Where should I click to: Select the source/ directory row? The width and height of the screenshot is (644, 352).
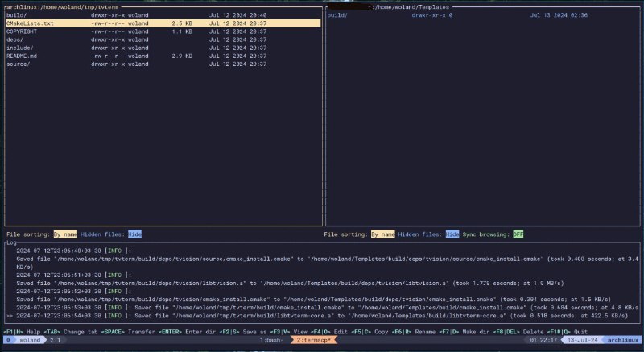163,64
